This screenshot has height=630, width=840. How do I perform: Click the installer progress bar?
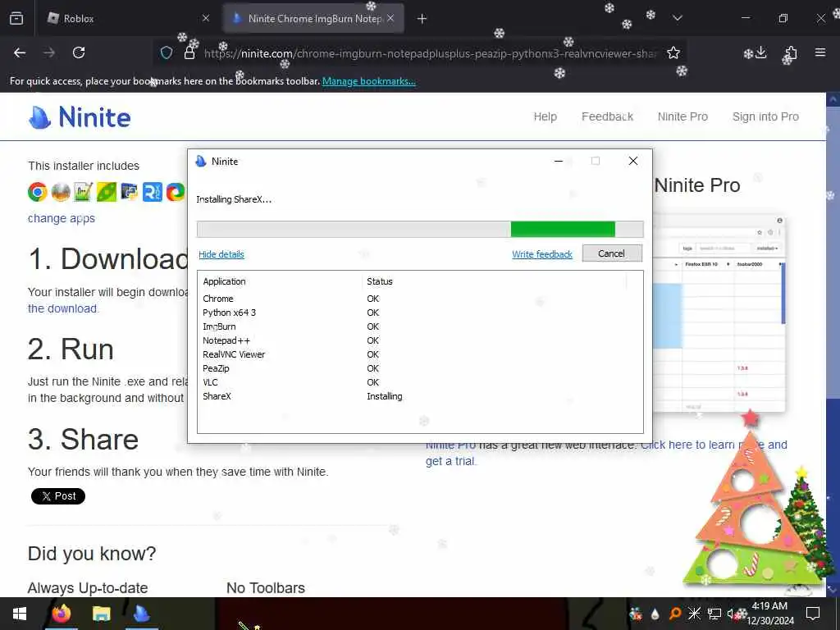(420, 230)
